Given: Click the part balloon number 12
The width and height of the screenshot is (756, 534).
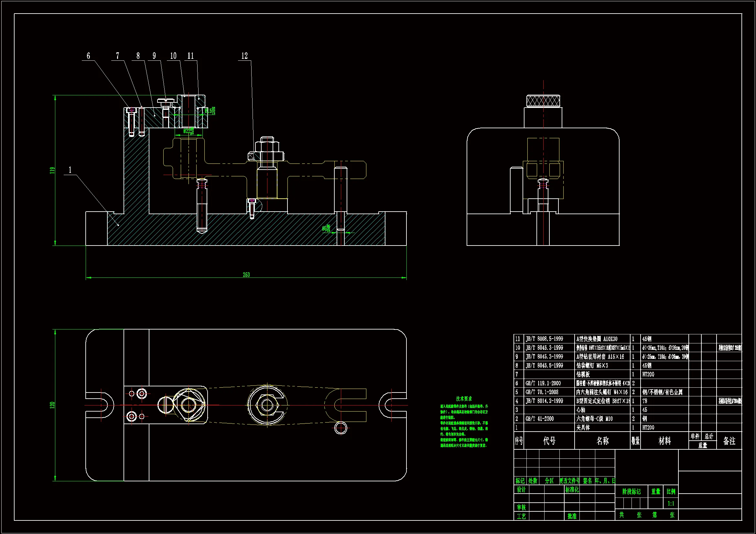Looking at the screenshot, I should 244,56.
